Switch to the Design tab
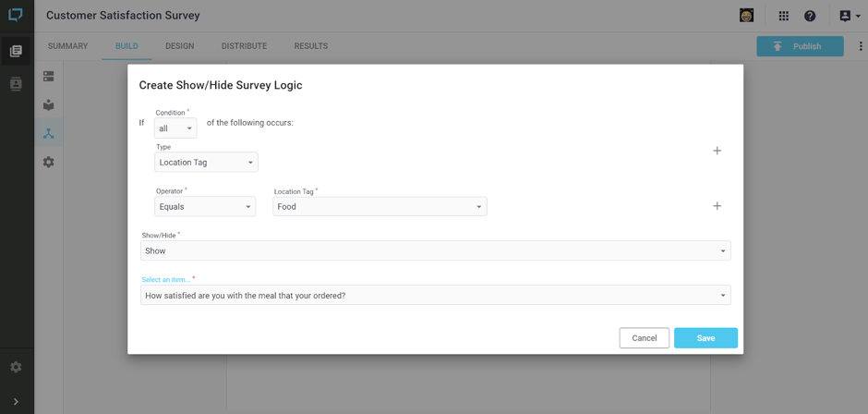 click(x=180, y=46)
